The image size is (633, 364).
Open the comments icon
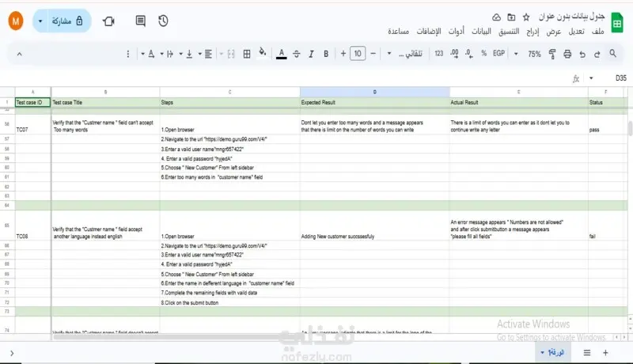[x=141, y=21]
